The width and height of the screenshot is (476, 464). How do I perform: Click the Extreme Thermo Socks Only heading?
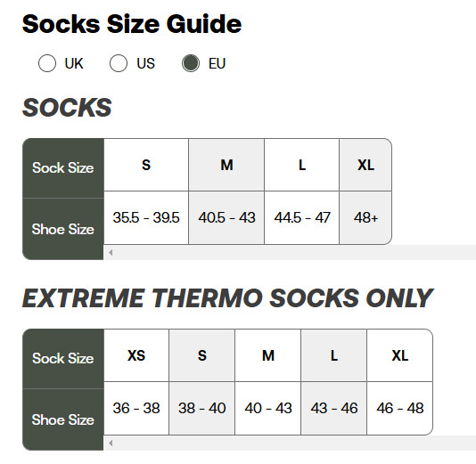pyautogui.click(x=227, y=298)
